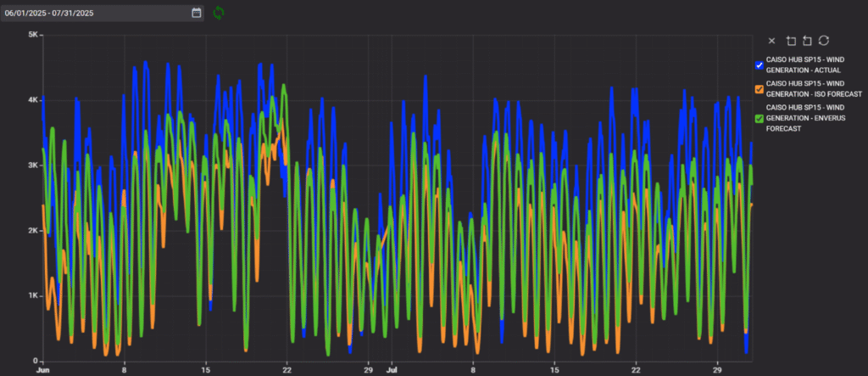Screen dimensions: 868x376
Task: Open the calendar picker icon
Action: (x=197, y=13)
